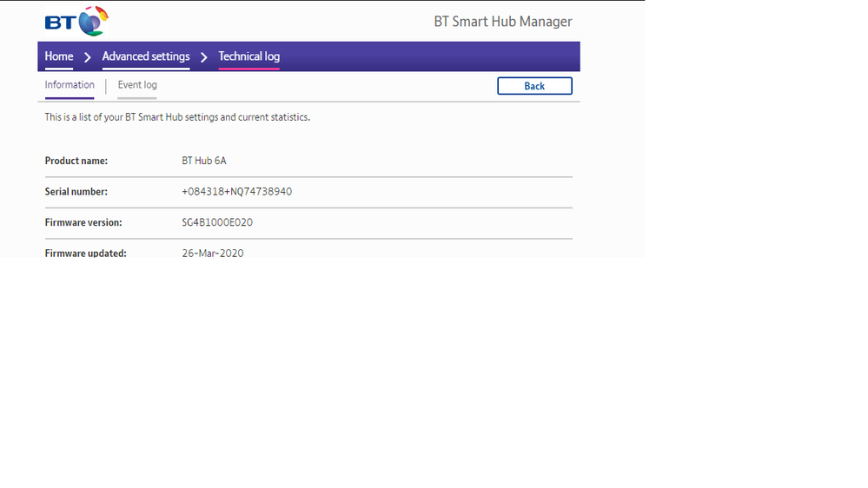
Task: Open Advanced settings breadcrumb link
Action: (146, 56)
